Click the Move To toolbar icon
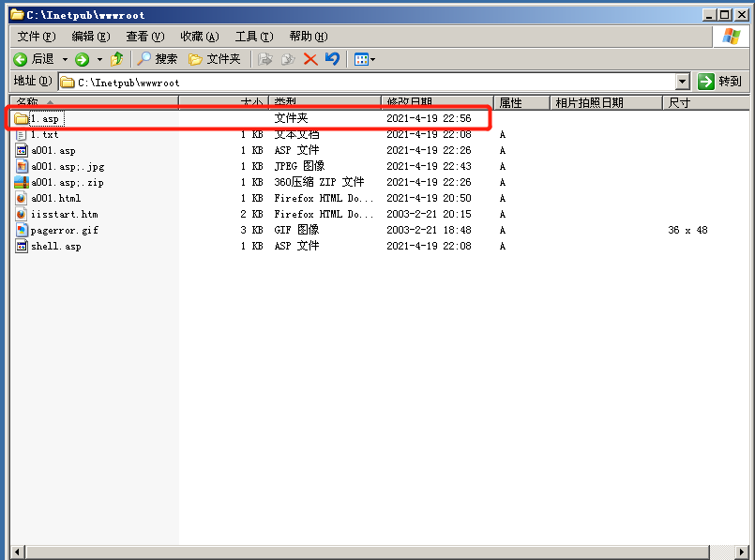Screen dimensions: 755x560 click(x=264, y=59)
